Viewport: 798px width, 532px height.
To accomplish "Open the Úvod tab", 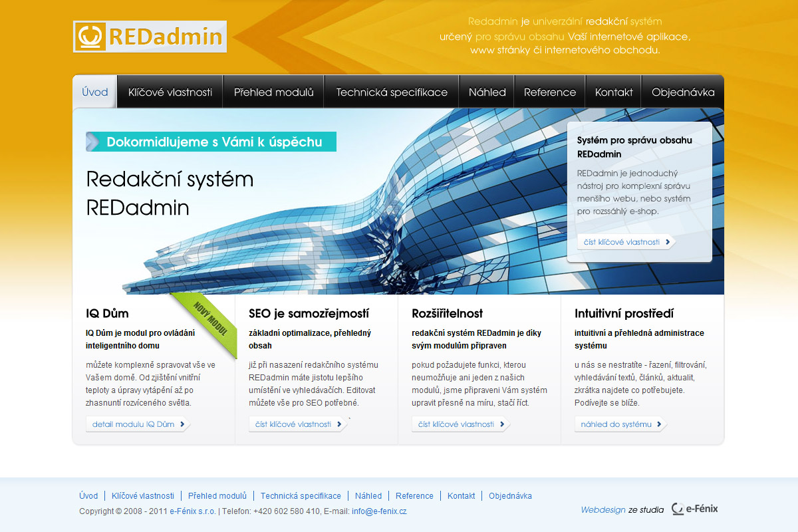I will [x=94, y=92].
